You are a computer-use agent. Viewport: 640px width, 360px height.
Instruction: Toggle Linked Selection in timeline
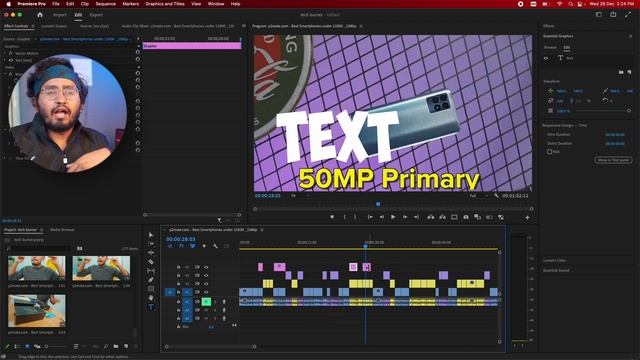click(193, 246)
